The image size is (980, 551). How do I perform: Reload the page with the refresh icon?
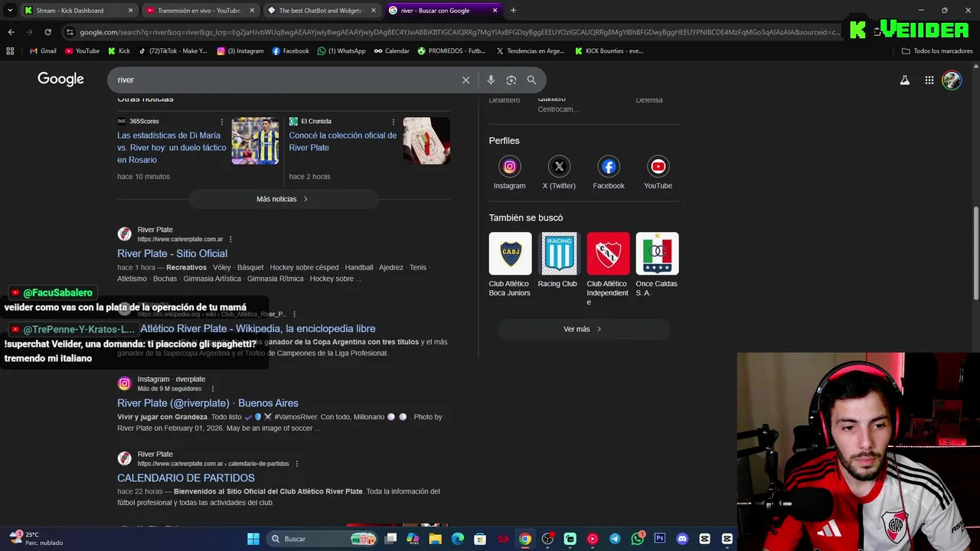click(47, 32)
